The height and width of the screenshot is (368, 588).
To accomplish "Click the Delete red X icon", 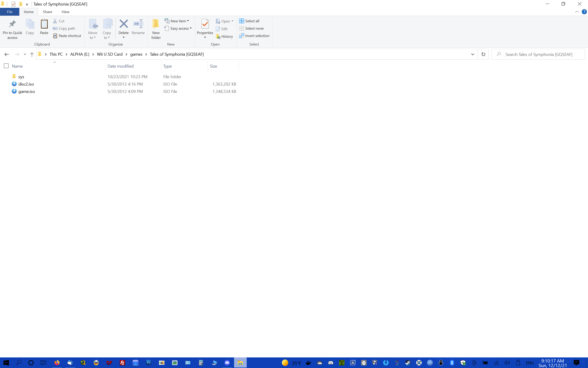I will [x=123, y=24].
